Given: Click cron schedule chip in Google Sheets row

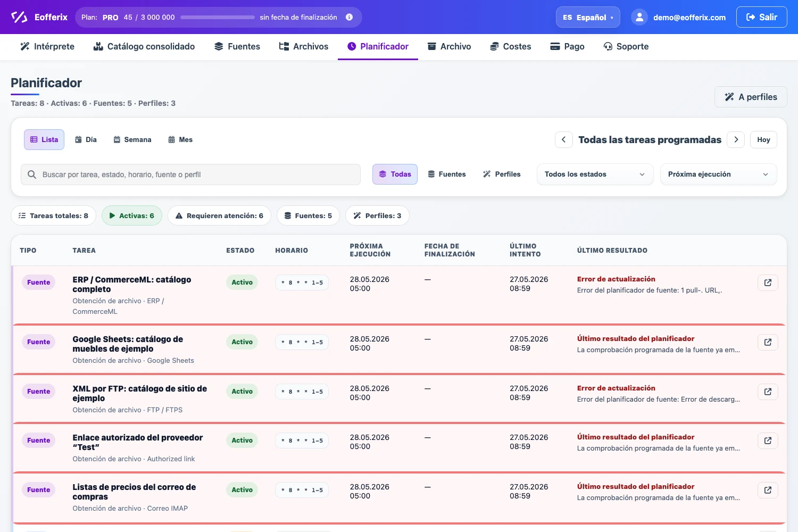Looking at the screenshot, I should (x=302, y=342).
